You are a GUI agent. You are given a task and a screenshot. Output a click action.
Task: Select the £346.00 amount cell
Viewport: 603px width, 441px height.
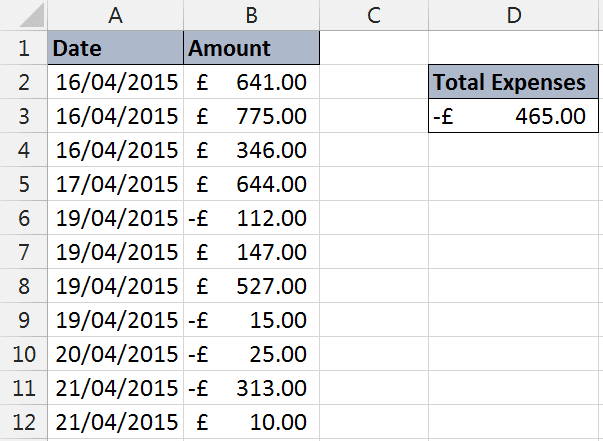252,150
